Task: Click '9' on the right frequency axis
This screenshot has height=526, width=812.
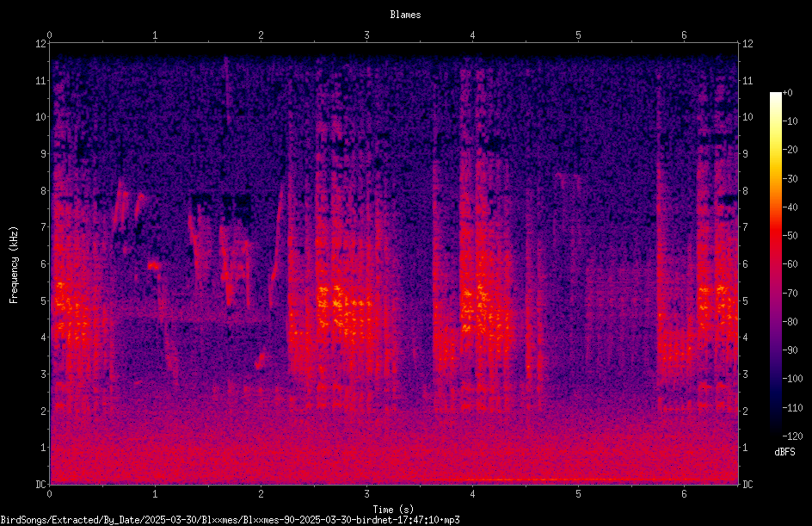Action: (x=745, y=154)
